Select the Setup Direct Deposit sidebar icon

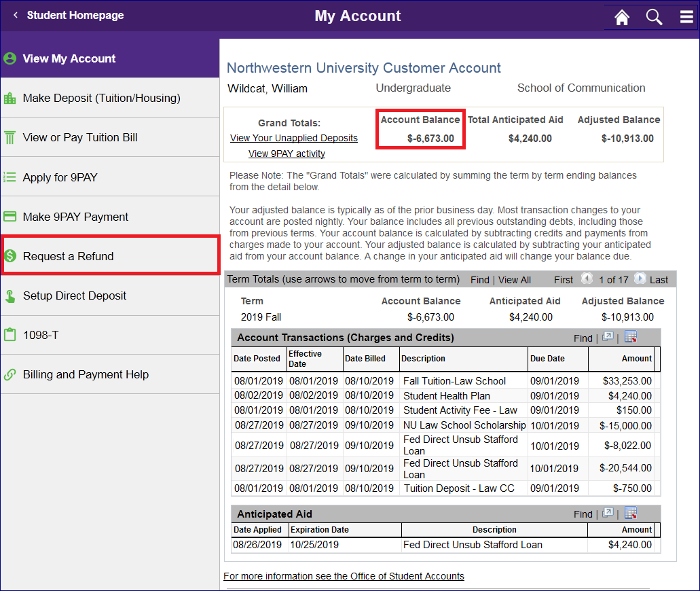pyautogui.click(x=10, y=296)
